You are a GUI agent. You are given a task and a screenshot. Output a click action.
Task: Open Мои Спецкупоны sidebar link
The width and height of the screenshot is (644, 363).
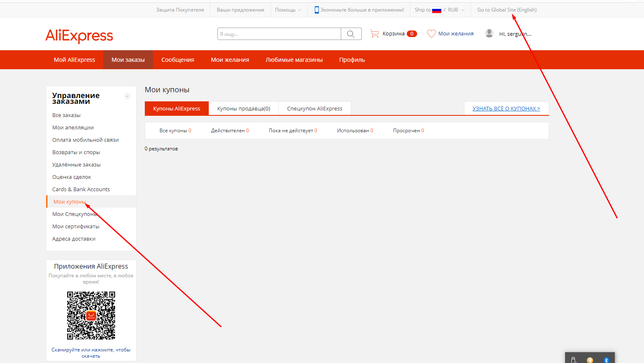[x=75, y=214]
